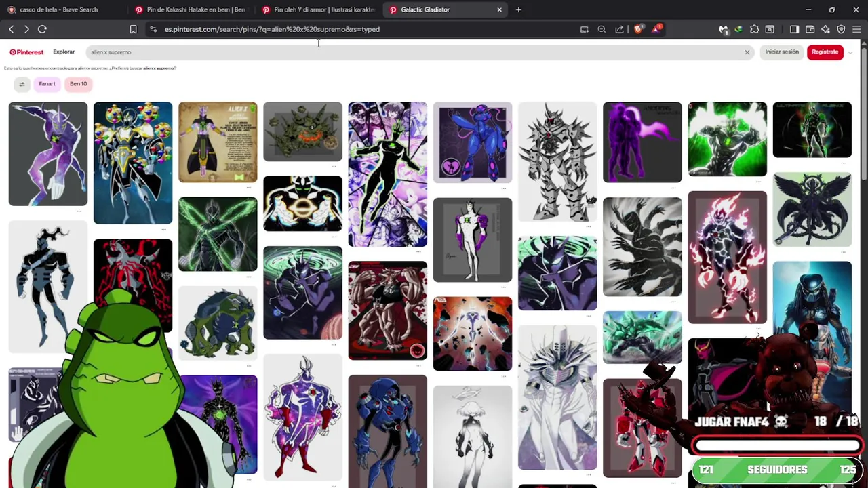Open the Alien X with colorful orbs pin
The image size is (868, 488).
(133, 163)
